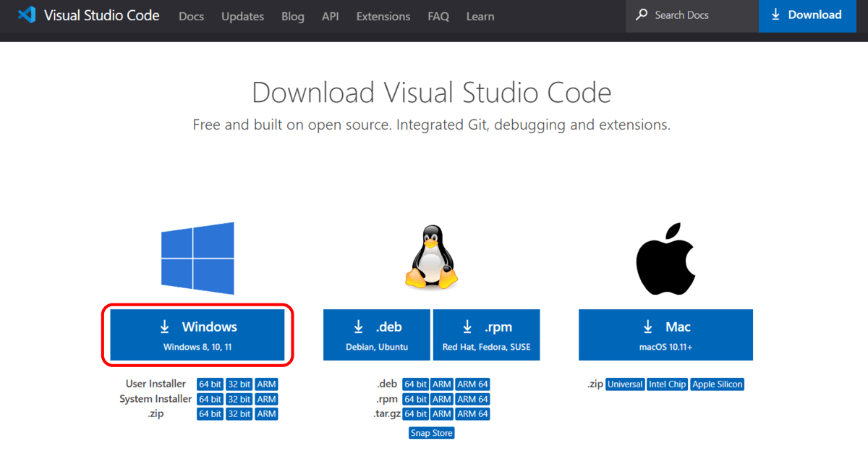Screen dimensions: 868x475
Task: Open the Learn nav item
Action: [480, 16]
